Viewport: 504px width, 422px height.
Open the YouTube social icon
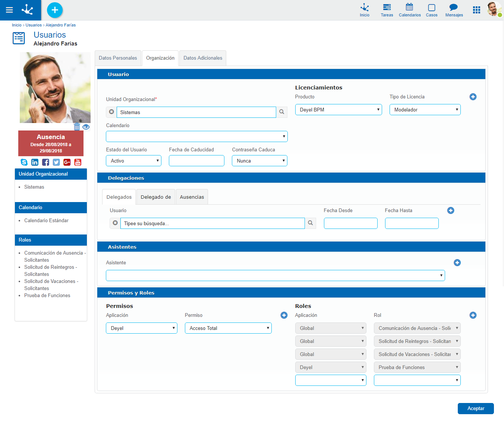pyautogui.click(x=78, y=162)
